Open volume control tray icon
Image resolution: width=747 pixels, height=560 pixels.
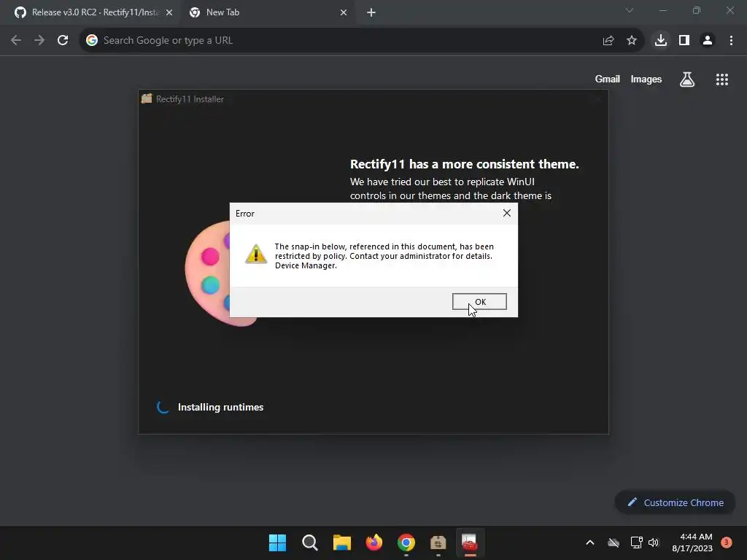pos(654,542)
